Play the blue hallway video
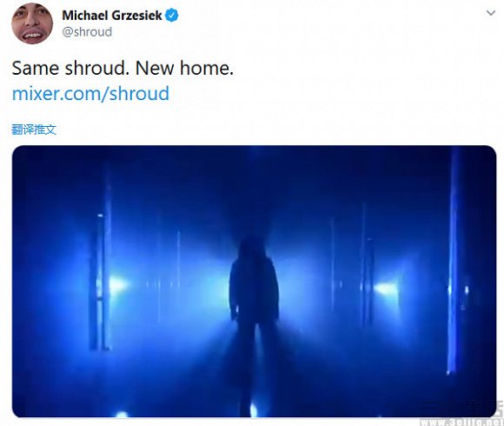504x426 pixels. [255, 282]
